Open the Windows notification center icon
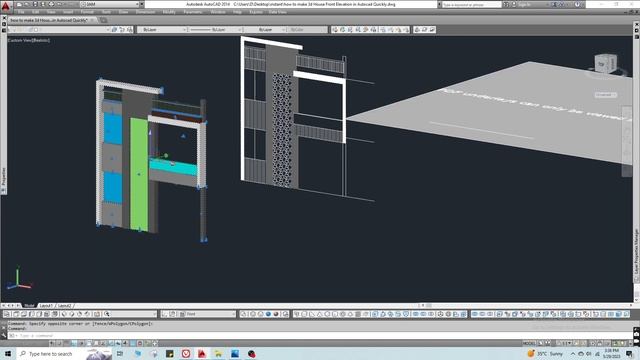This screenshot has height=360, width=640. pyautogui.click(x=629, y=353)
